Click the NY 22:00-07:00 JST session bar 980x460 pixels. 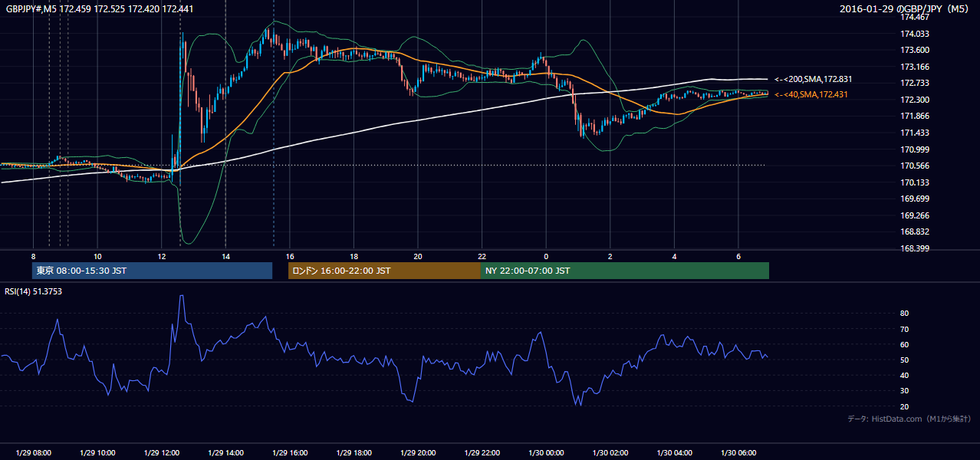click(624, 271)
